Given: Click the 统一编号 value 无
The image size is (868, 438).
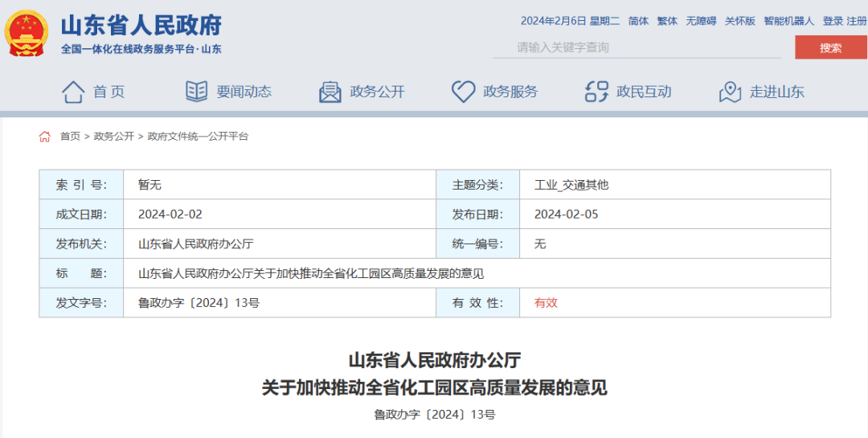Looking at the screenshot, I should pos(540,244).
